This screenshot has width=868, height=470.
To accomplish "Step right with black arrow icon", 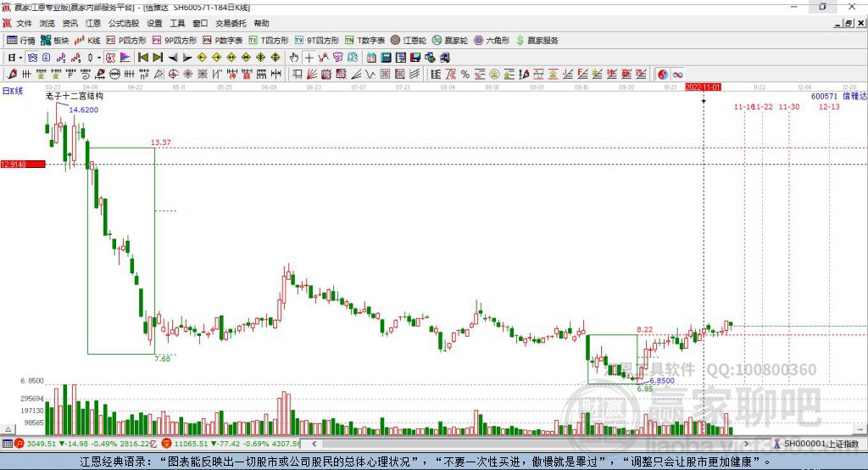I will coord(187,58).
